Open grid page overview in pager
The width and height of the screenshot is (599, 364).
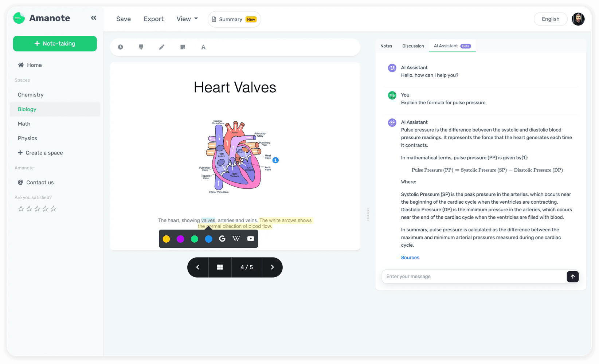pyautogui.click(x=220, y=267)
